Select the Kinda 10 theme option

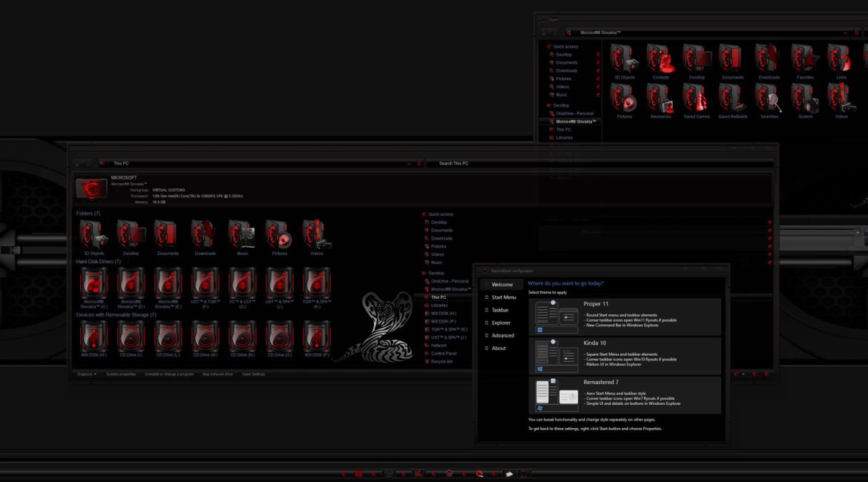tap(625, 356)
